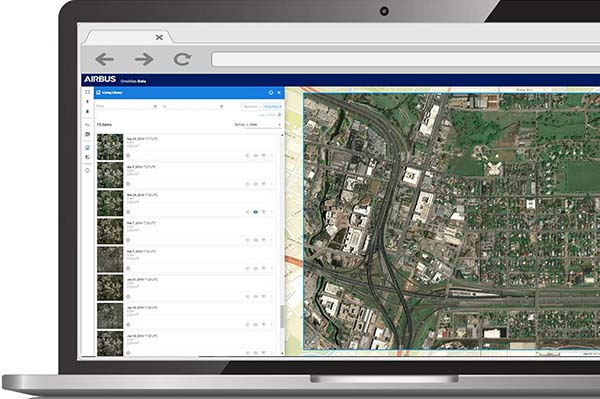
Task: Close the browser tab with its X
Action: click(159, 37)
